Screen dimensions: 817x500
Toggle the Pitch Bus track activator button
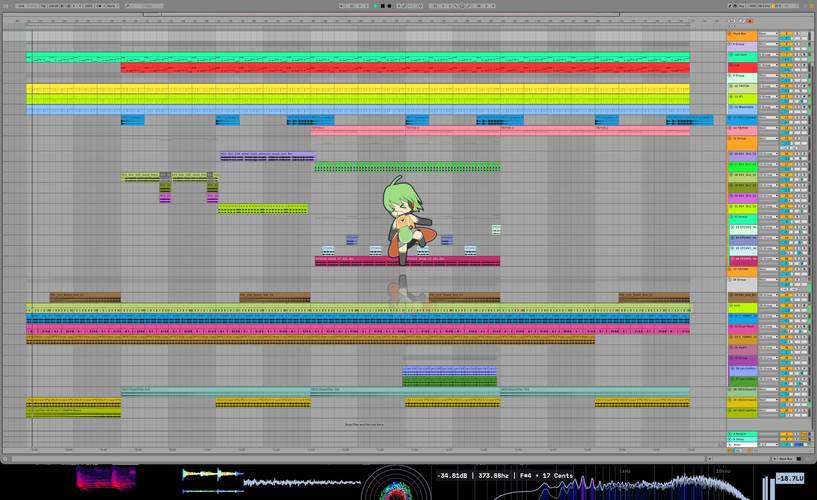(x=784, y=34)
